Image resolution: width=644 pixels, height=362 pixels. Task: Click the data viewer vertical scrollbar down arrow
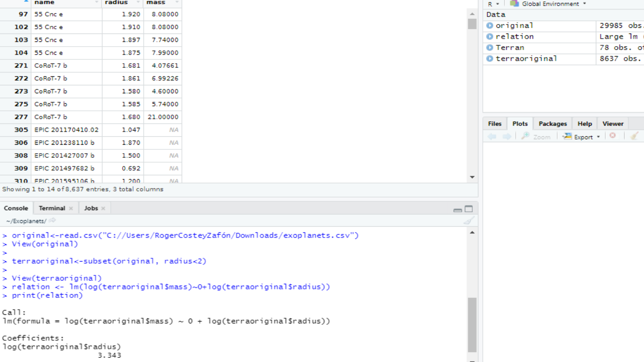tap(472, 177)
